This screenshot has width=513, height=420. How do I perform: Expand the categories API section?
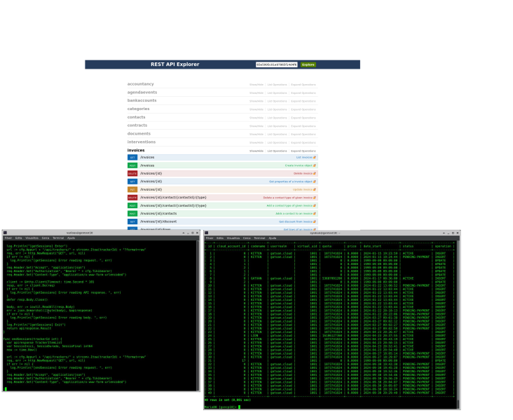pos(138,109)
